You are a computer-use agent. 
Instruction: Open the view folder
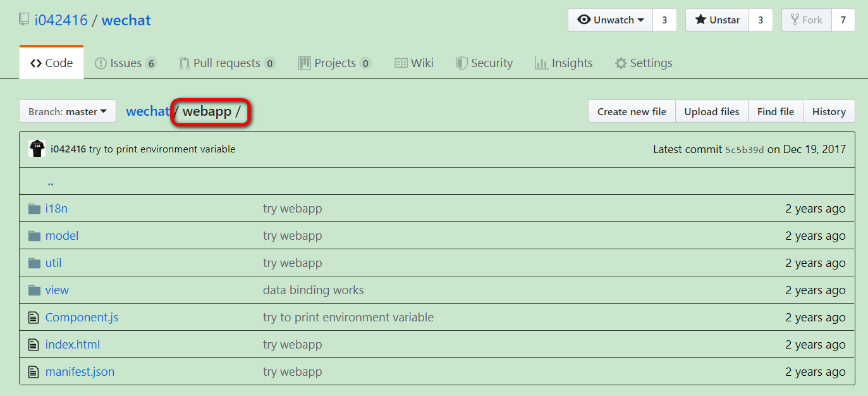57,290
